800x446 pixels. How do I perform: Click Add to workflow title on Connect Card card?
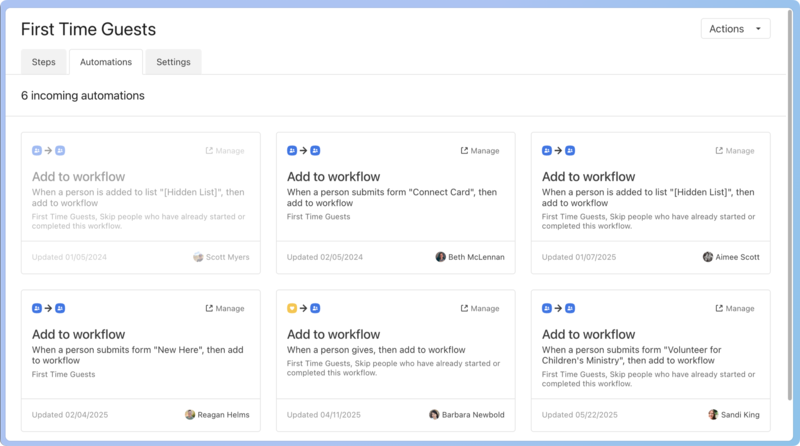coord(333,177)
